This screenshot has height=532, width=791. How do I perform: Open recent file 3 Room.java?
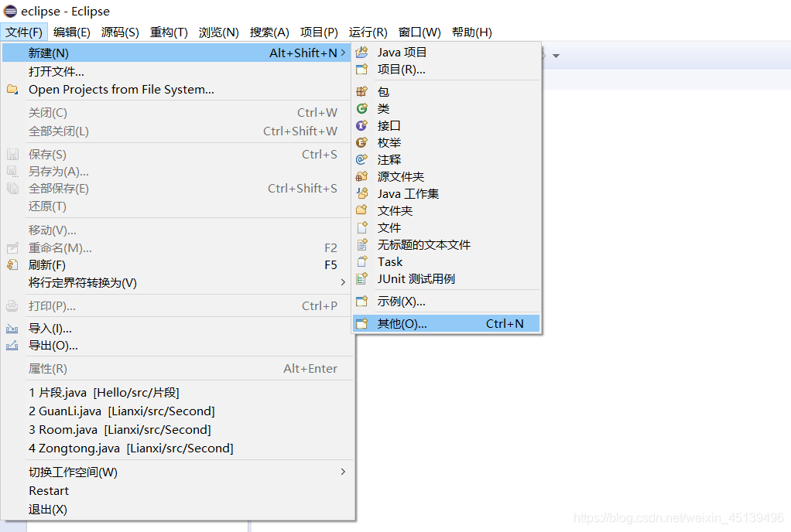click(176, 430)
